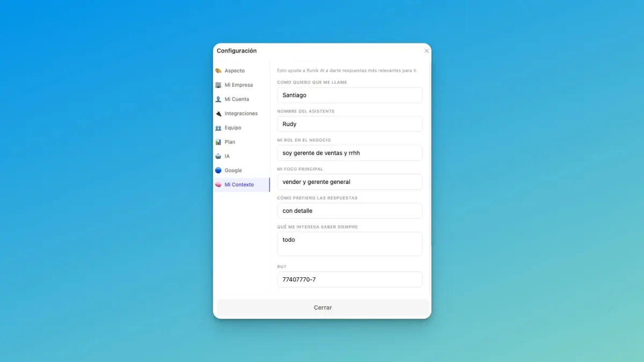Focus the assistant name field Rudy

(350, 124)
